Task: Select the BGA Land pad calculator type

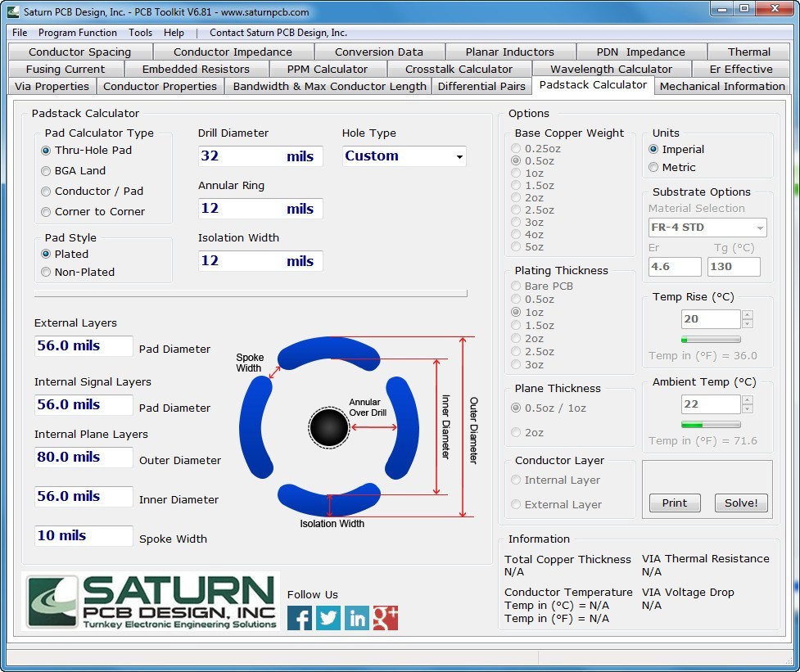Action: tap(46, 171)
